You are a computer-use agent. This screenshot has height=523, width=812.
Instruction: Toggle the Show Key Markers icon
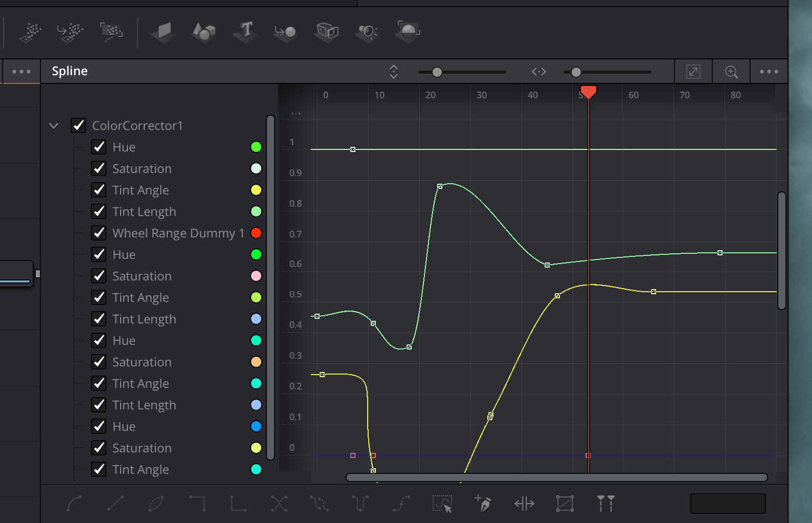click(606, 504)
